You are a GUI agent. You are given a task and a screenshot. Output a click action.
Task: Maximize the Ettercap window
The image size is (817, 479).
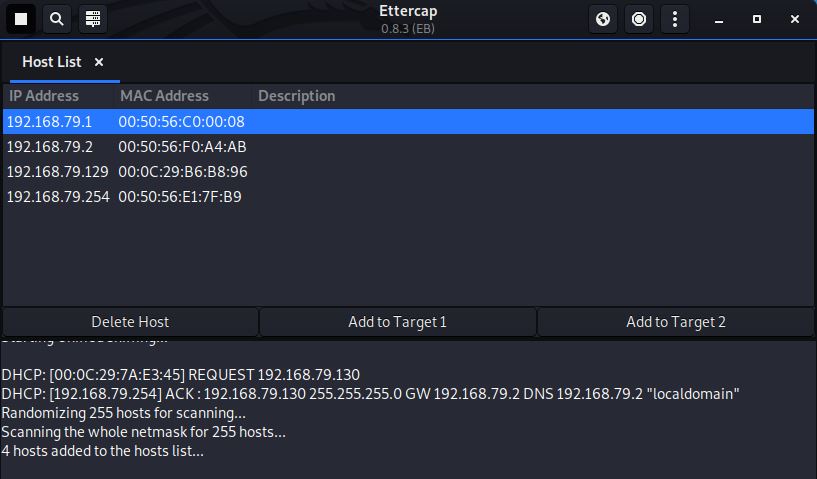(x=756, y=19)
